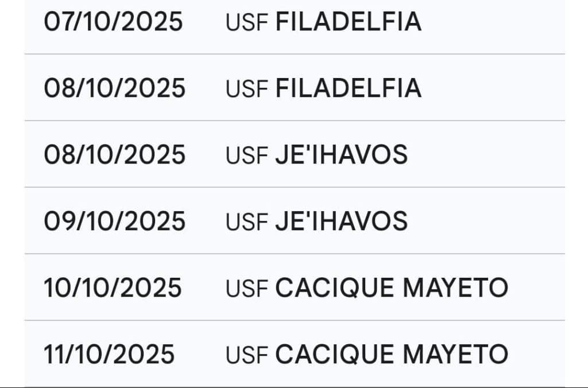
Task: Click the 08/10/2025 date beside USF FILADELFIA
Action: point(114,88)
